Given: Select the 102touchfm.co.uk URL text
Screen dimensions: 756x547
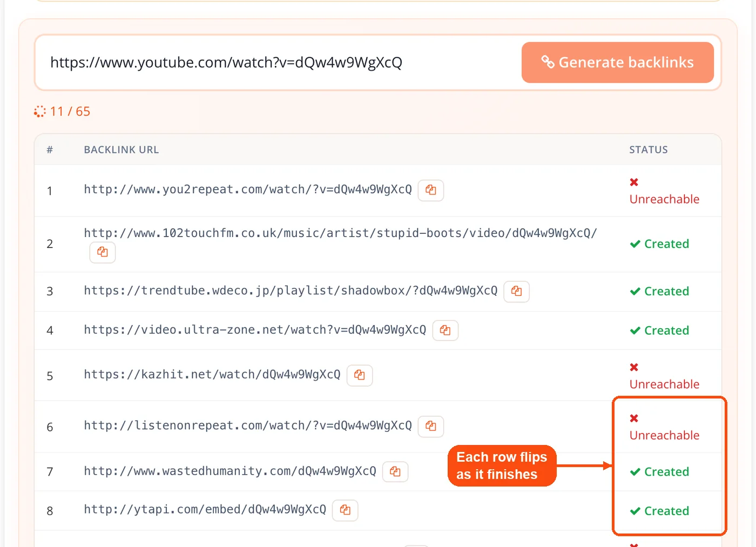Looking at the screenshot, I should click(340, 233).
